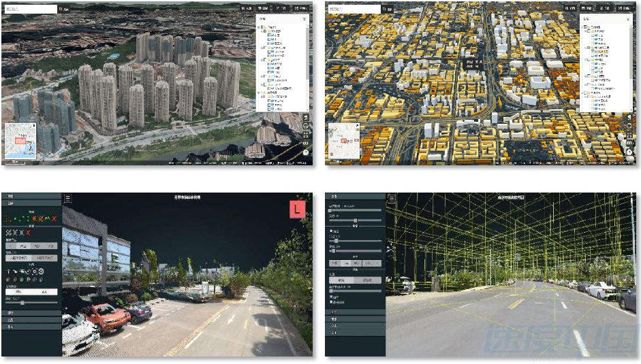Click last top-right toolbar tab in yellow buildings map

624,8
